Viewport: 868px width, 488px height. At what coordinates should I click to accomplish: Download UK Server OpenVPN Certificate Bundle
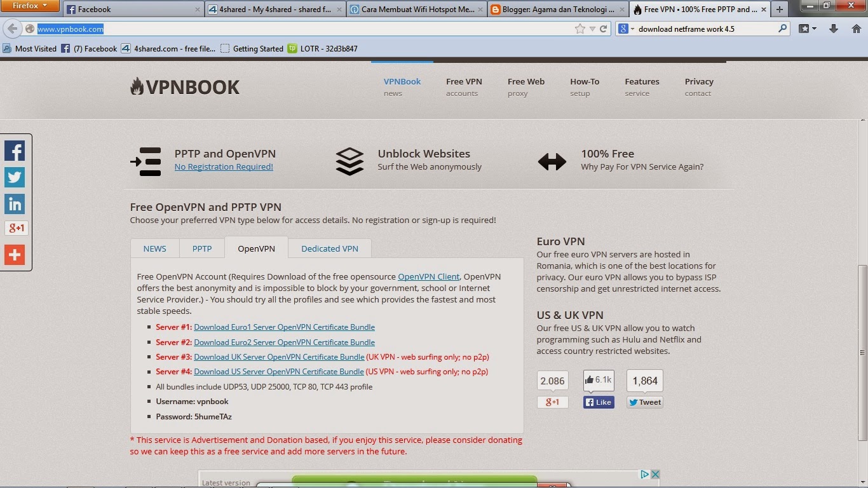click(x=279, y=357)
